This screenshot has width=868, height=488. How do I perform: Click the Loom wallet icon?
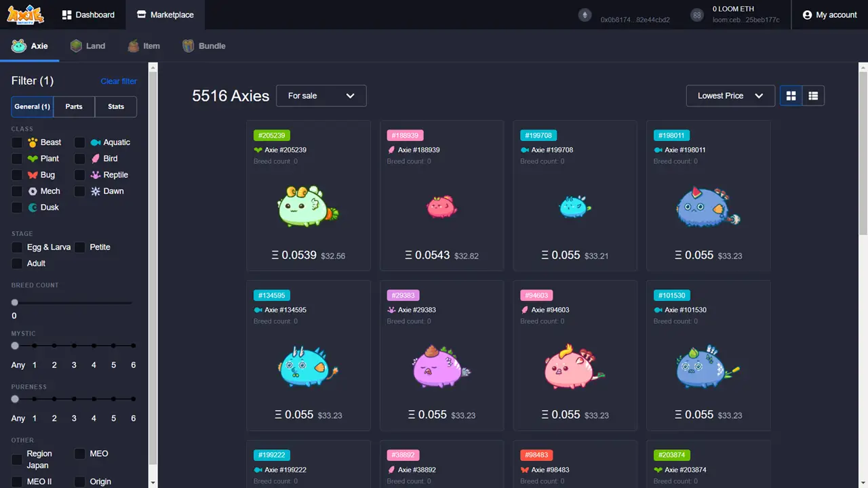click(696, 15)
